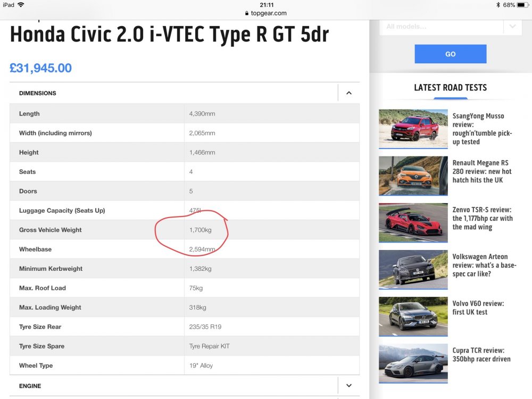The height and width of the screenshot is (399, 532).
Task: Expand the Engine section chevron
Action: click(x=349, y=385)
